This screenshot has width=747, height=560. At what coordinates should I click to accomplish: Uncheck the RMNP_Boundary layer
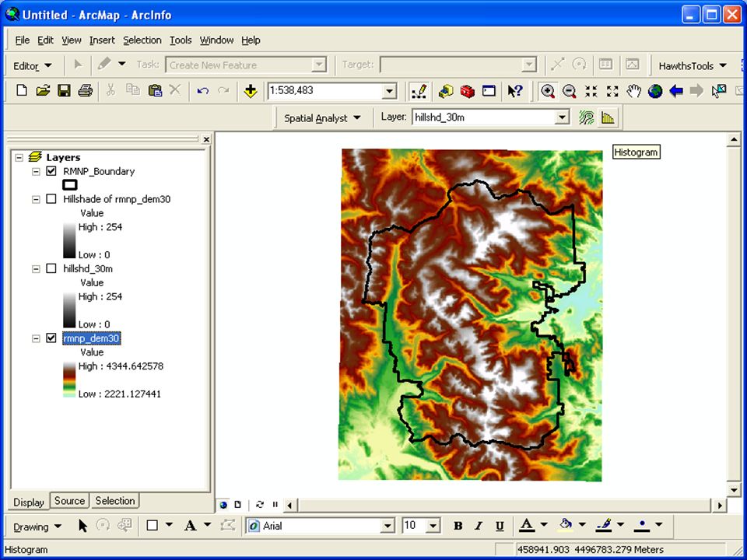[x=51, y=171]
